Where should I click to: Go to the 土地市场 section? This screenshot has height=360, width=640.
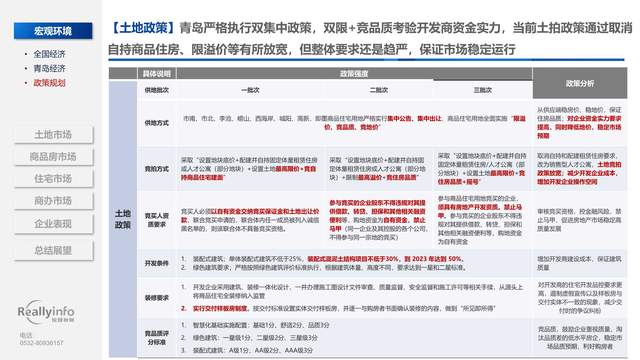click(x=53, y=135)
